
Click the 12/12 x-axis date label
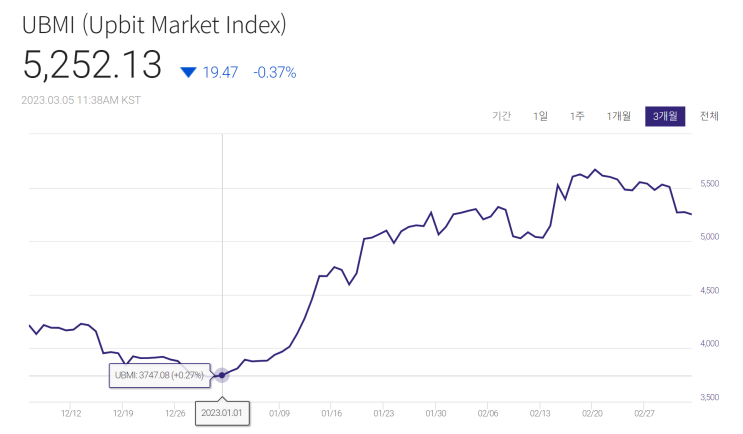click(x=71, y=414)
